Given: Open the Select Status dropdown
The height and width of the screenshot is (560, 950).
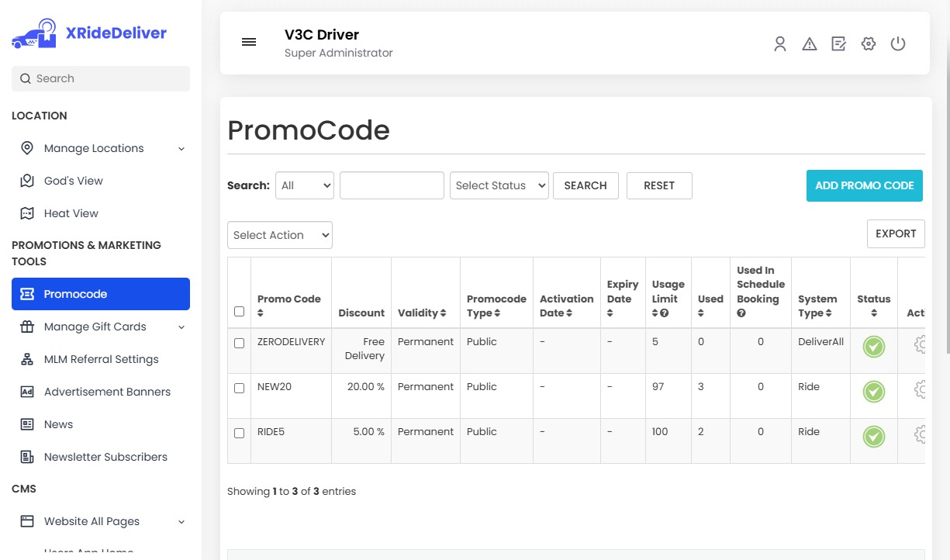Looking at the screenshot, I should pyautogui.click(x=499, y=185).
